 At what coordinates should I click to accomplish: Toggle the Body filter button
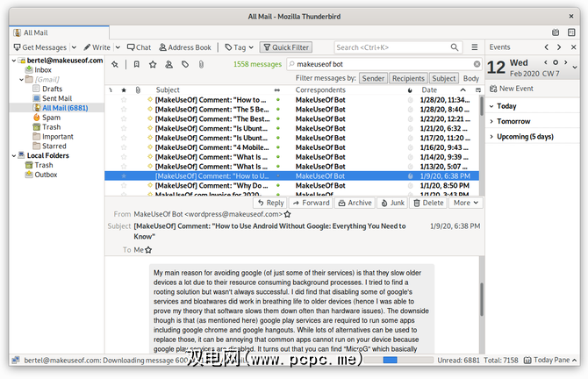coord(471,78)
